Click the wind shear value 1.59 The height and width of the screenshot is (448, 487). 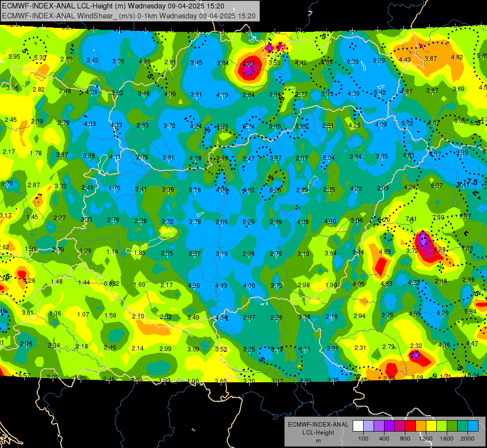110,316
